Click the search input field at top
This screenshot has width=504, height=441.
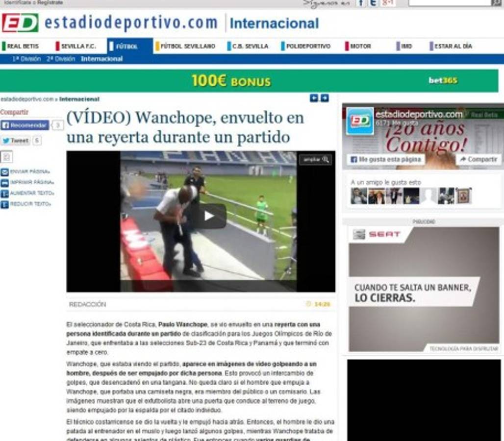tap(449, 3)
